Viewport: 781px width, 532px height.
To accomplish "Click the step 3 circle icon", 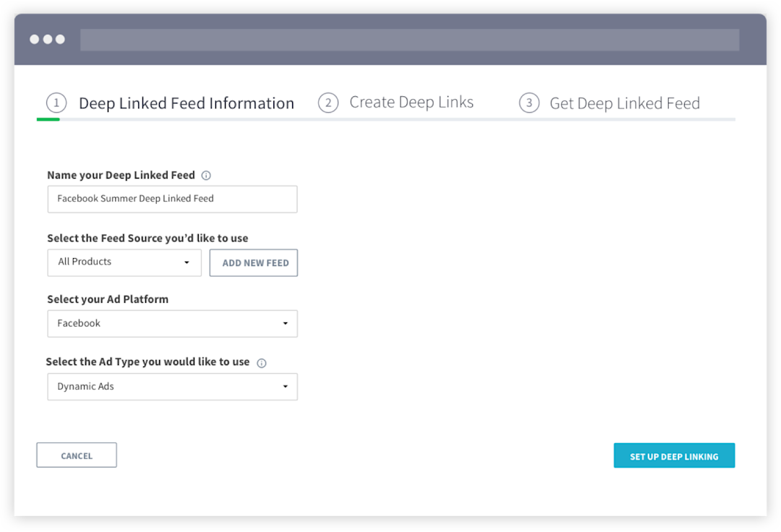I will tap(529, 103).
